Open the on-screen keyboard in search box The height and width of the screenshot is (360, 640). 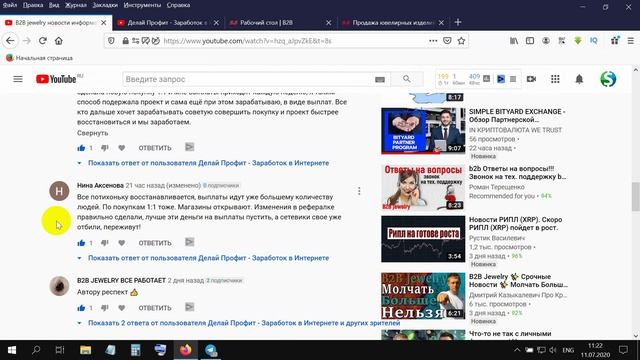coord(380,80)
